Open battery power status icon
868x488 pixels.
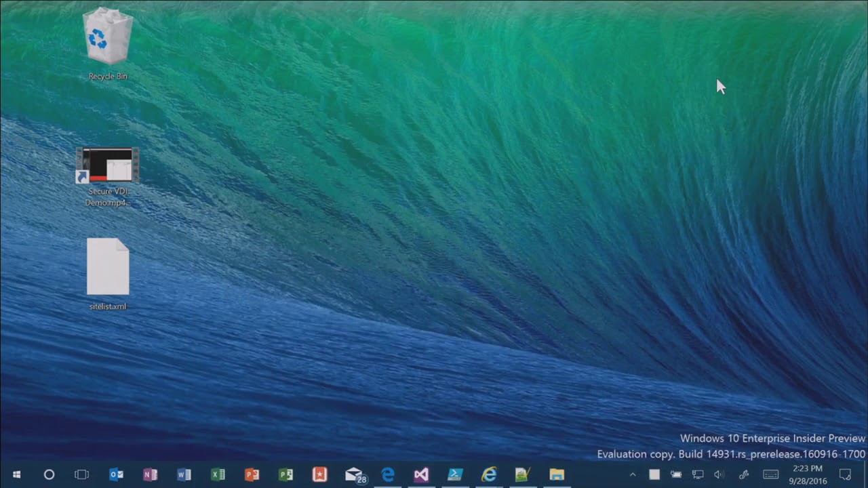tap(676, 474)
